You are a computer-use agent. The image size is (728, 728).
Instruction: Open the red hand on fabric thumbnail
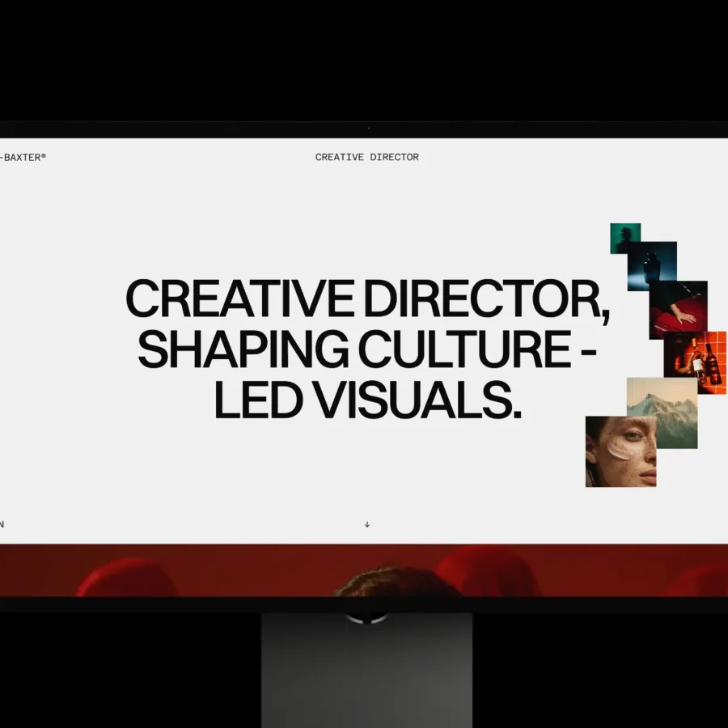tap(679, 310)
